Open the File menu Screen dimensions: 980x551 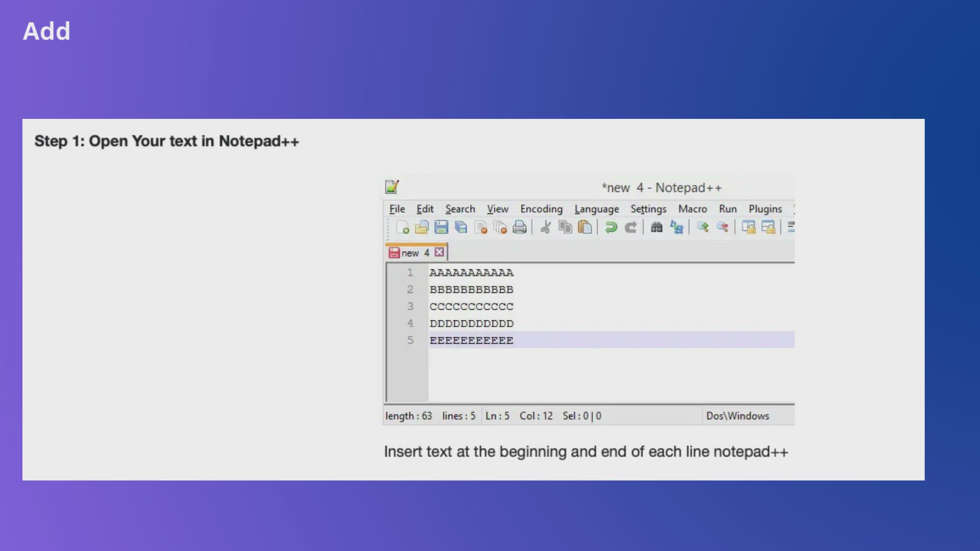click(397, 209)
